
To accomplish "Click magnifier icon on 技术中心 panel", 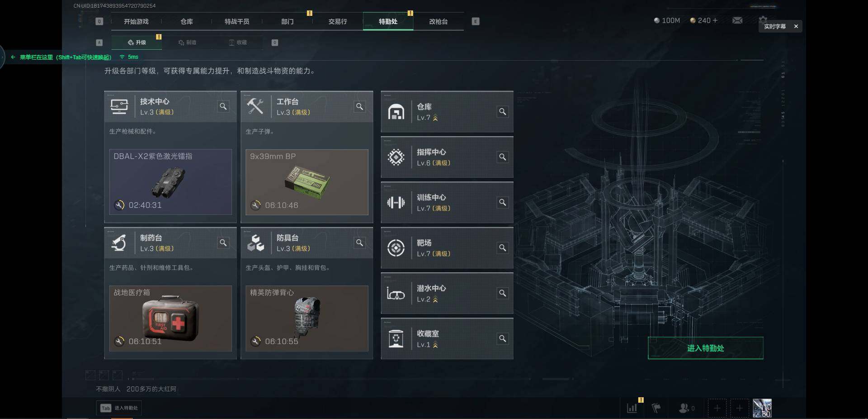I will [x=223, y=106].
